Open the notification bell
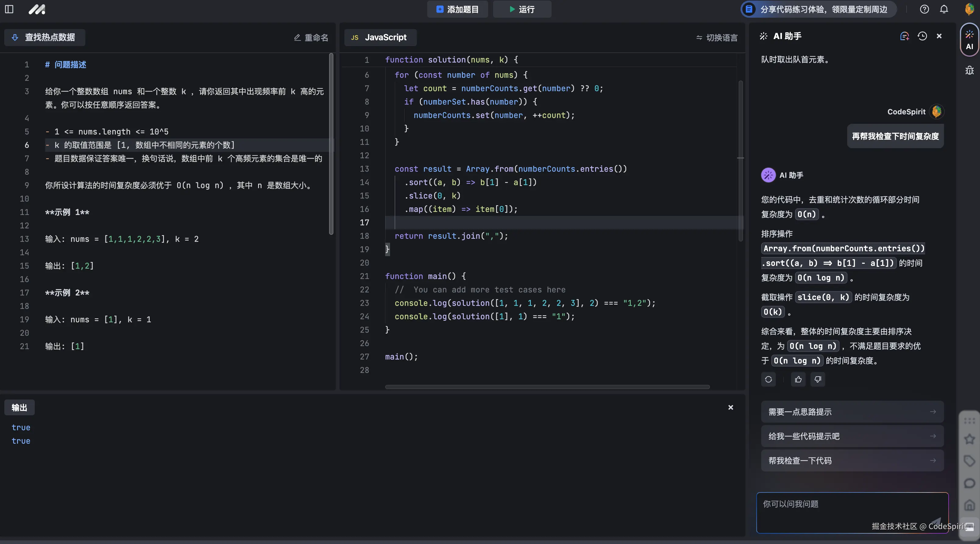Screen dimensions: 980x544 (x=944, y=9)
